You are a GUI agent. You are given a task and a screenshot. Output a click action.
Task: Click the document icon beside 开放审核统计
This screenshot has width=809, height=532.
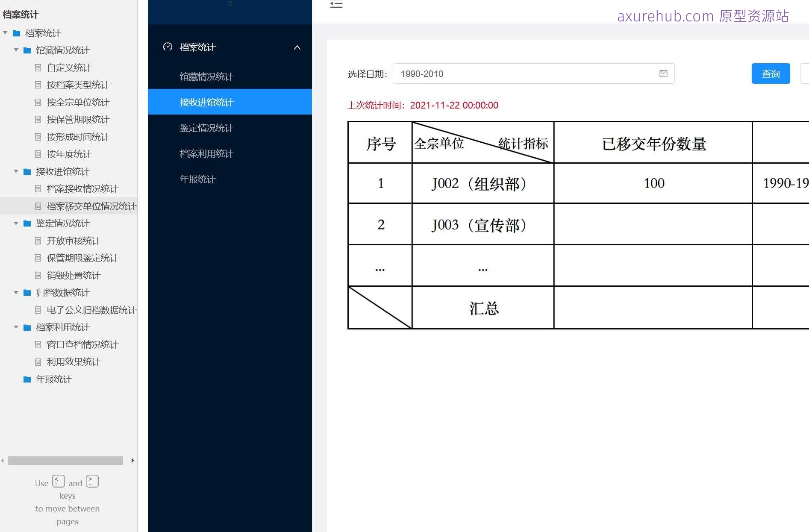[38, 241]
